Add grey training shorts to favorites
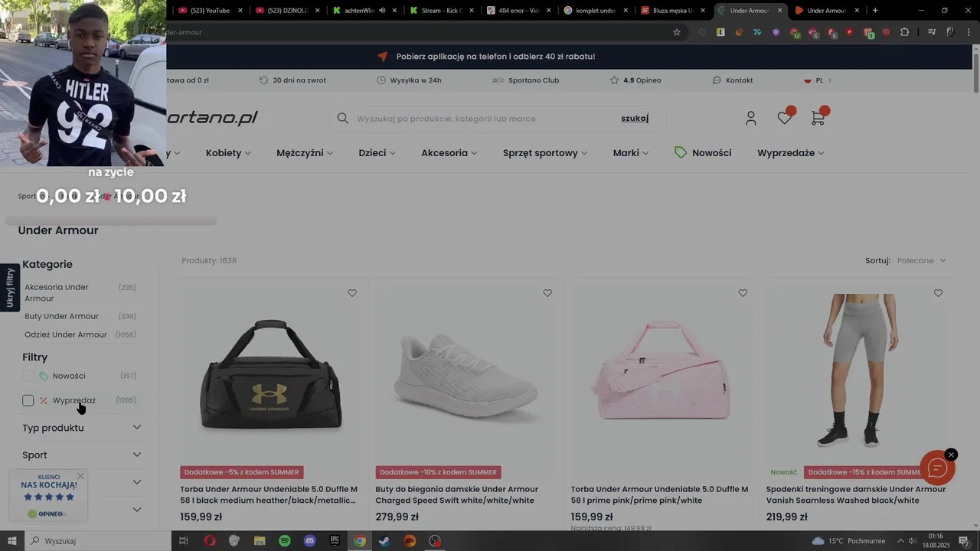 938,293
